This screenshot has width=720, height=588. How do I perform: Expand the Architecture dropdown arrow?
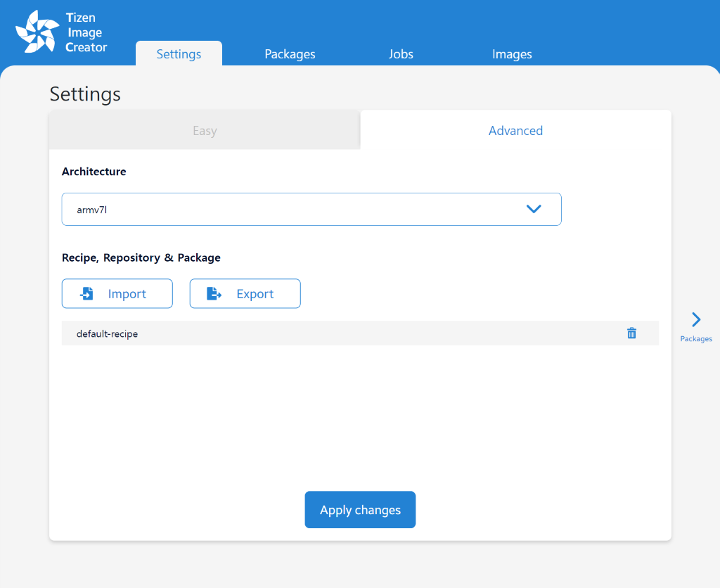coord(534,209)
